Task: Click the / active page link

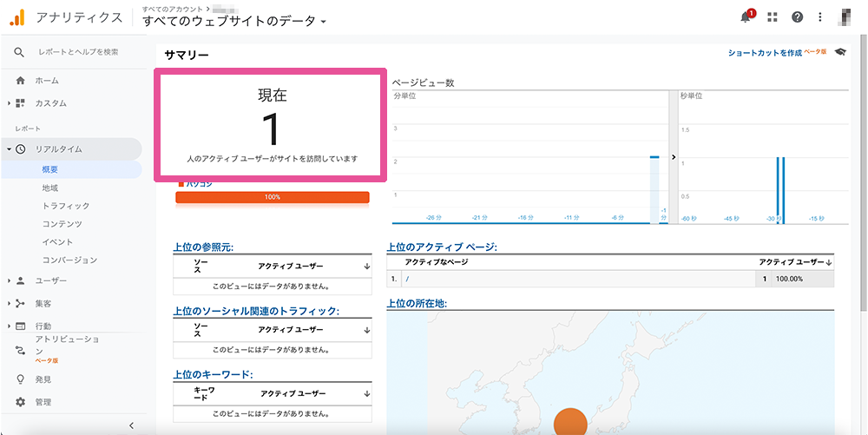Action: coord(407,279)
